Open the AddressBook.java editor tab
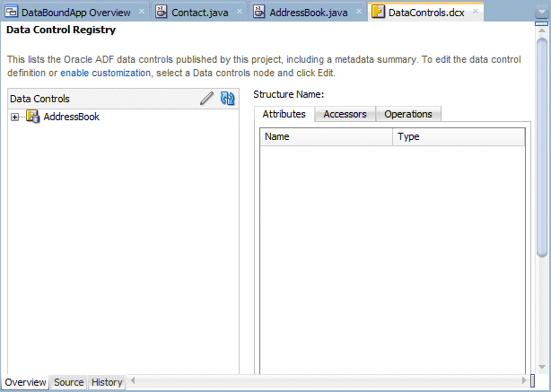The height and width of the screenshot is (392, 551). coord(309,13)
